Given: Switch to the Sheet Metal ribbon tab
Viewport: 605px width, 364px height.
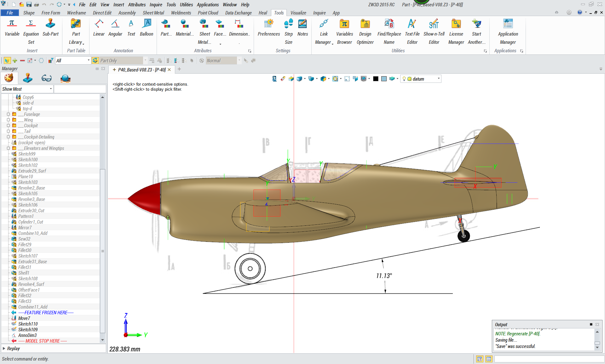Looking at the screenshot, I should pyautogui.click(x=153, y=13).
